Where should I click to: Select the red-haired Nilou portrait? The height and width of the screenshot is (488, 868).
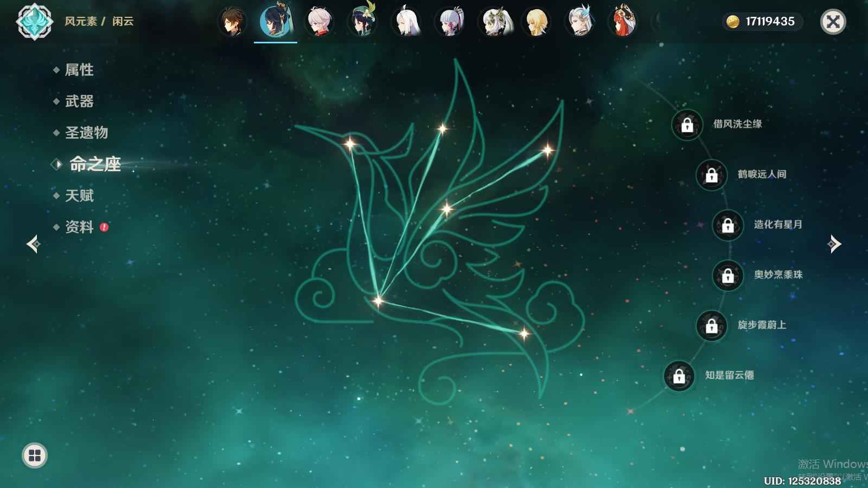point(623,22)
